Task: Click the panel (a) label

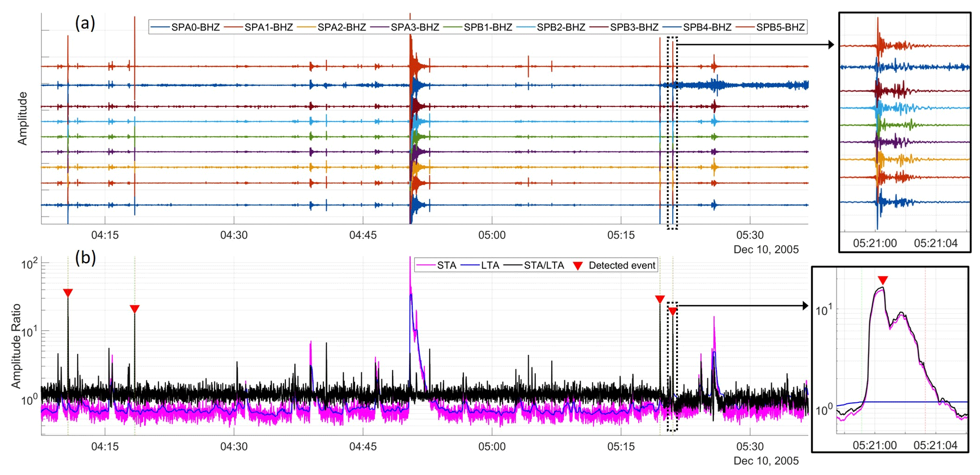Action: (x=85, y=22)
